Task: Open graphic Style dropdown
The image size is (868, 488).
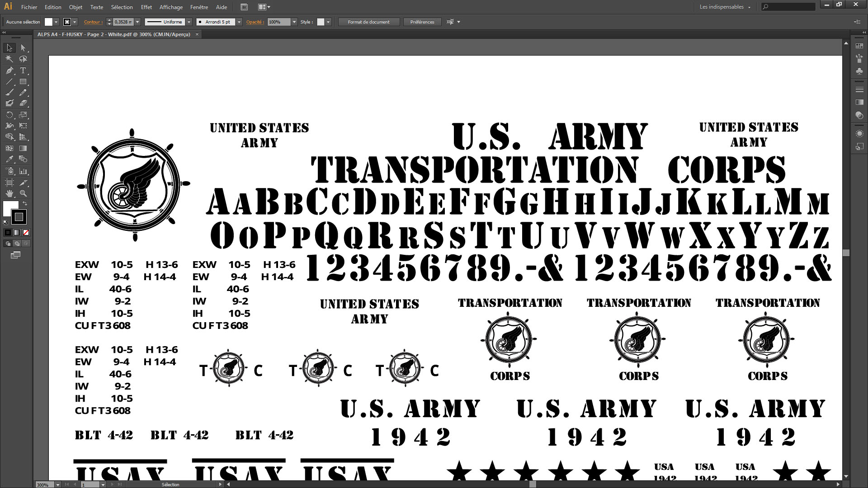Action: coord(328,22)
